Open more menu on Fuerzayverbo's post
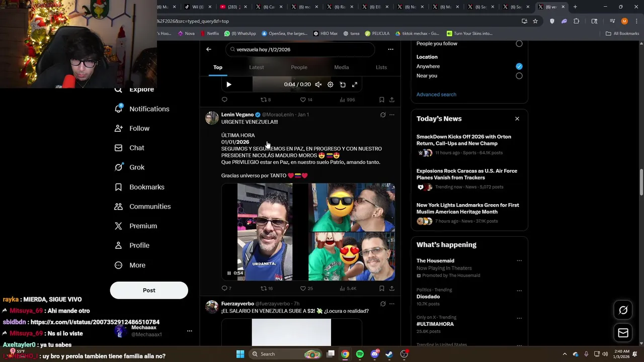 392,304
